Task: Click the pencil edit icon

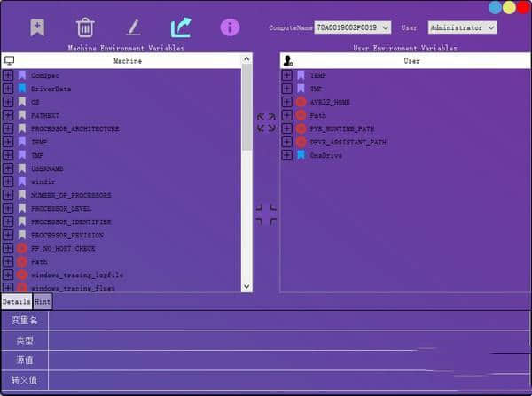Action: pyautogui.click(x=133, y=27)
